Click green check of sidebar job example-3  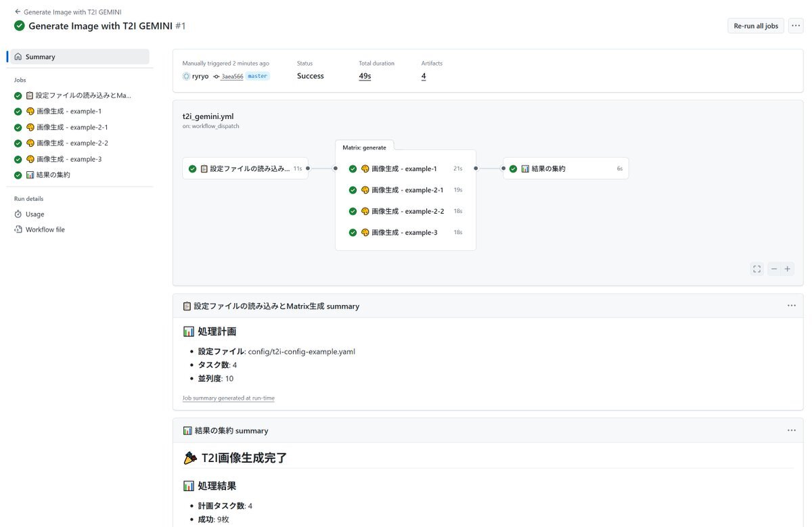18,159
